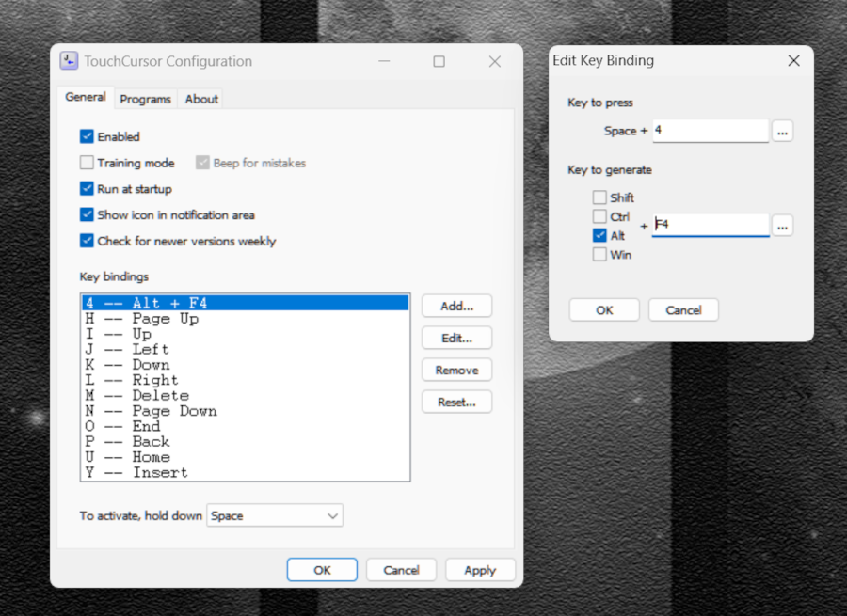Click the TouchCursor app icon in title bar
The image size is (847, 616).
pyautogui.click(x=69, y=60)
